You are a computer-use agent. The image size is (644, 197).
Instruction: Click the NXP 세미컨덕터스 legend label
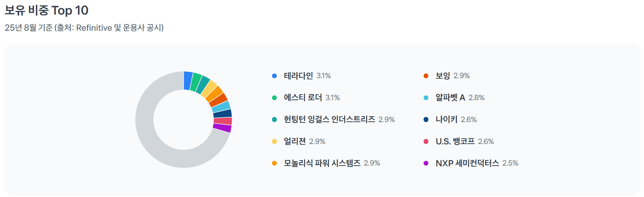tap(467, 163)
